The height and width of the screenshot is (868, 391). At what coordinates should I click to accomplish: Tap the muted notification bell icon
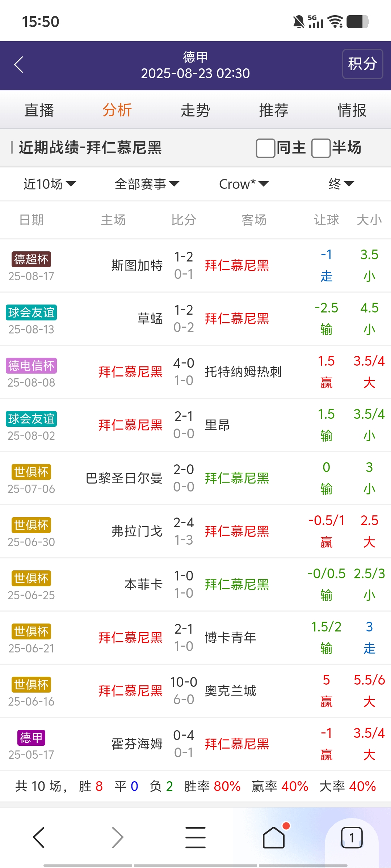coord(299,22)
